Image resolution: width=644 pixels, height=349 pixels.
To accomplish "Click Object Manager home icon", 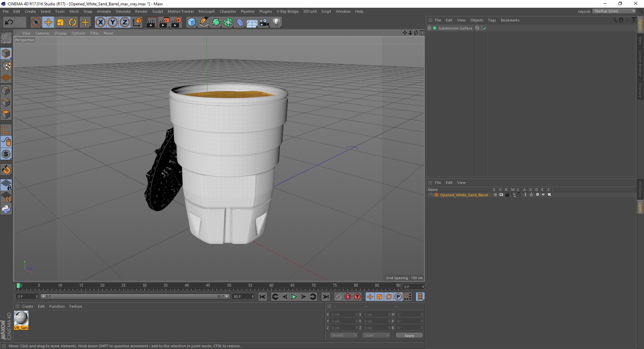I will (x=621, y=20).
